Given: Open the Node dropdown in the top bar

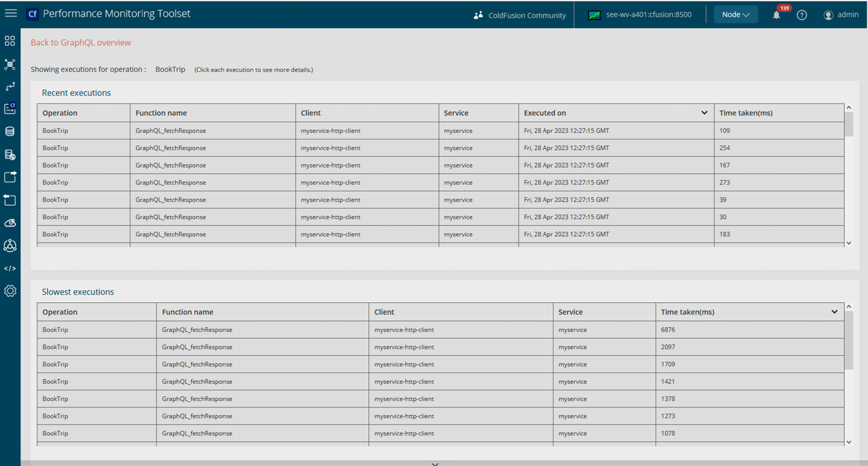Looking at the screenshot, I should pos(735,13).
